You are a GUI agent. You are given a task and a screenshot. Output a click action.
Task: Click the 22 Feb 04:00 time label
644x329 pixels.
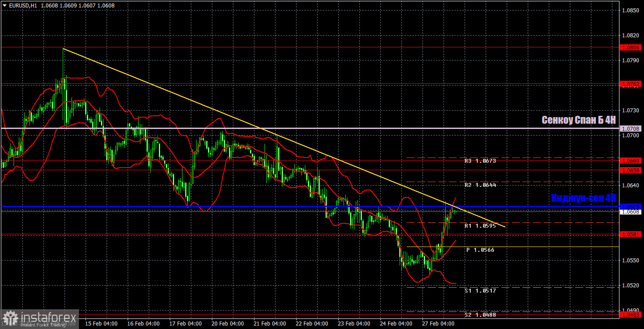tap(312, 324)
